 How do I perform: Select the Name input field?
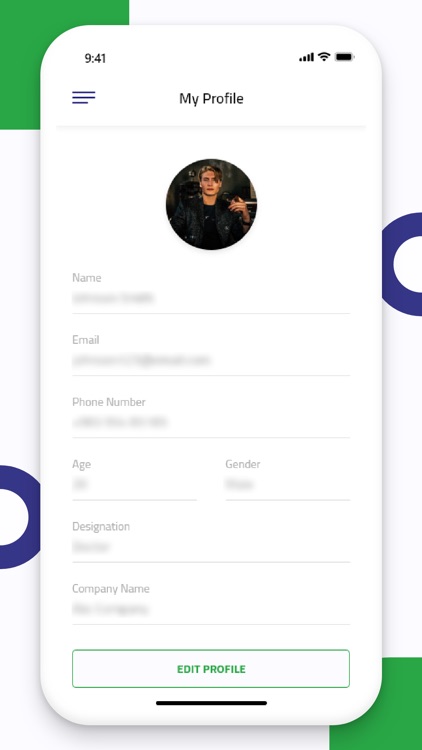[211, 293]
